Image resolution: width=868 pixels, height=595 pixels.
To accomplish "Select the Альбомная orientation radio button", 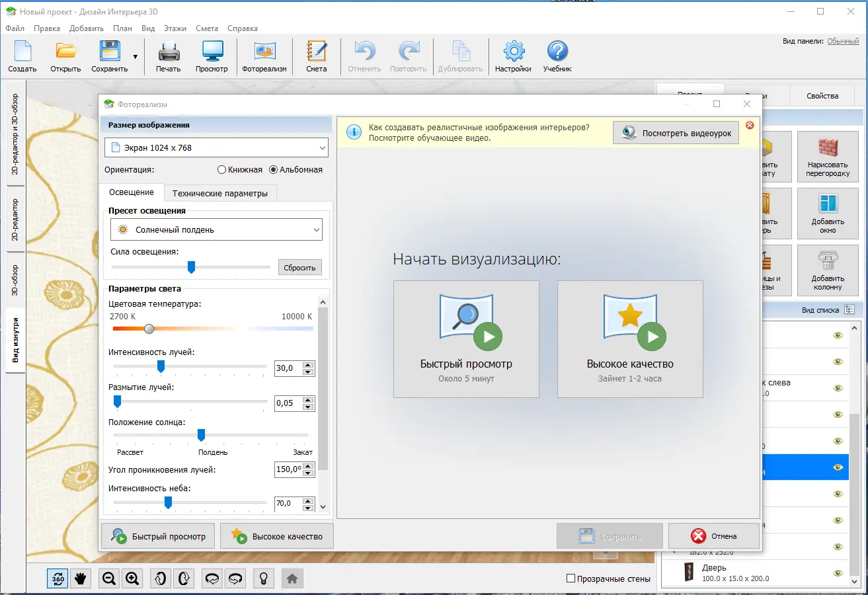I will point(274,169).
